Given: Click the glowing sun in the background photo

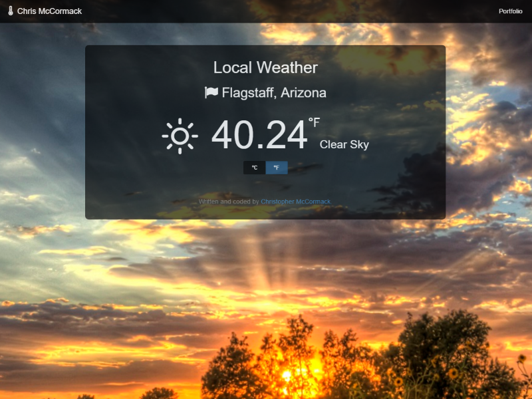Looking at the screenshot, I should click(287, 376).
